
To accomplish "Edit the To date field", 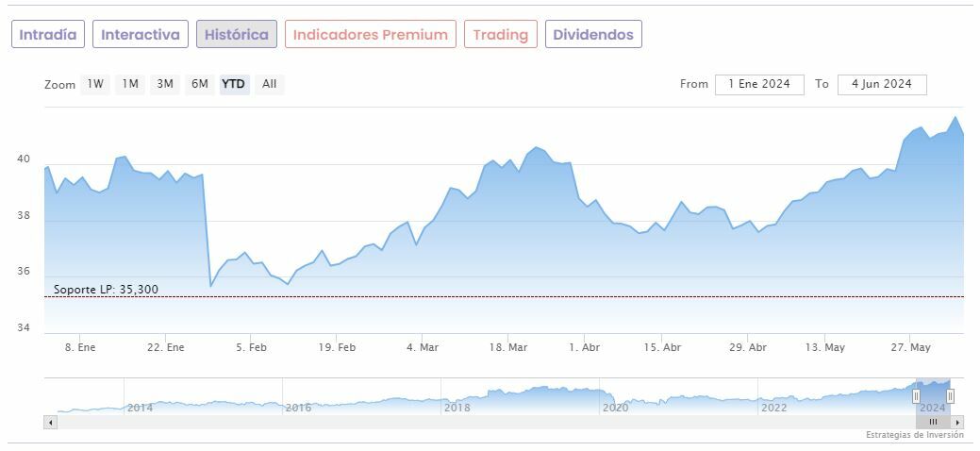I will coord(882,84).
